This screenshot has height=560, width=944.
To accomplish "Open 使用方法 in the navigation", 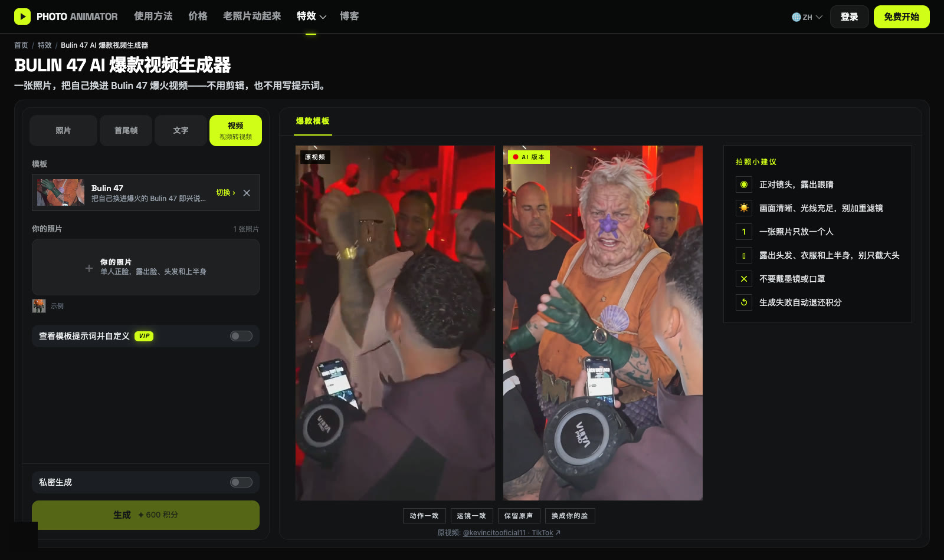I will (153, 17).
